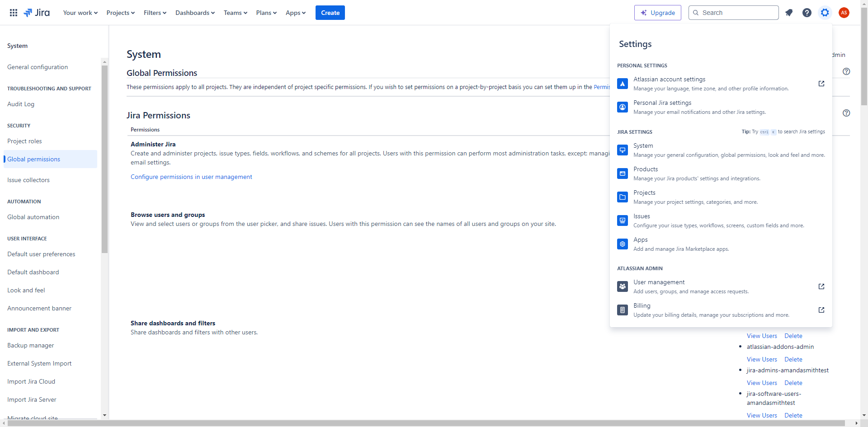
Task: Open Personal Jira settings entry
Action: [721, 107]
